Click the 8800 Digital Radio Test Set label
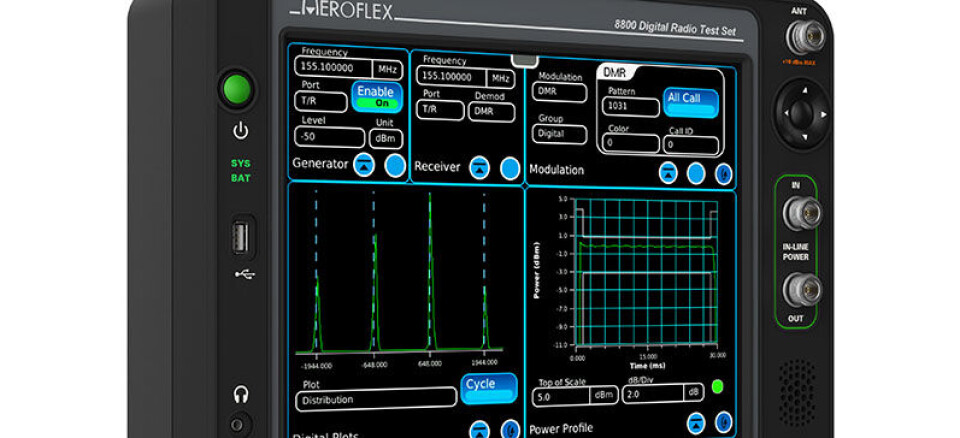This screenshot has width=960, height=438. tap(675, 28)
